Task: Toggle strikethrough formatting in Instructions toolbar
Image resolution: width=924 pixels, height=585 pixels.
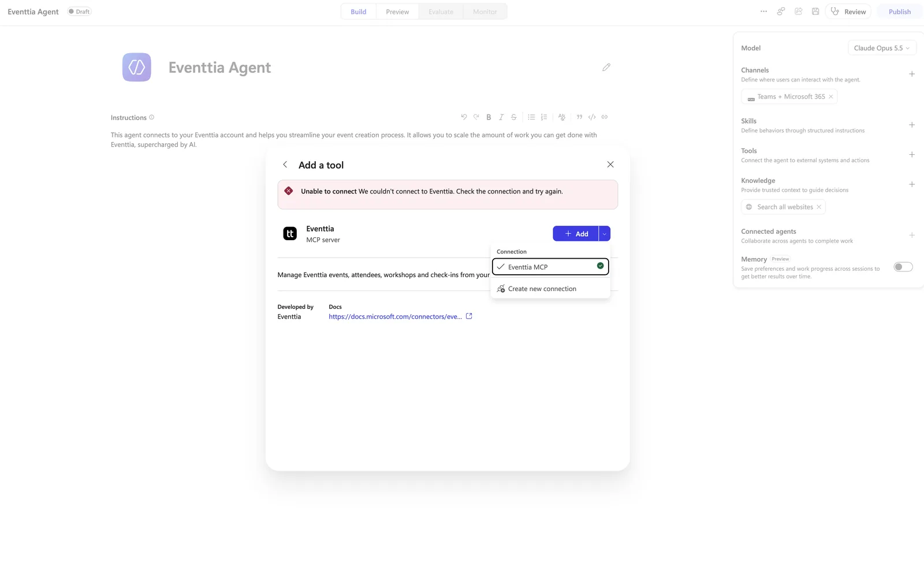Action: (x=514, y=117)
